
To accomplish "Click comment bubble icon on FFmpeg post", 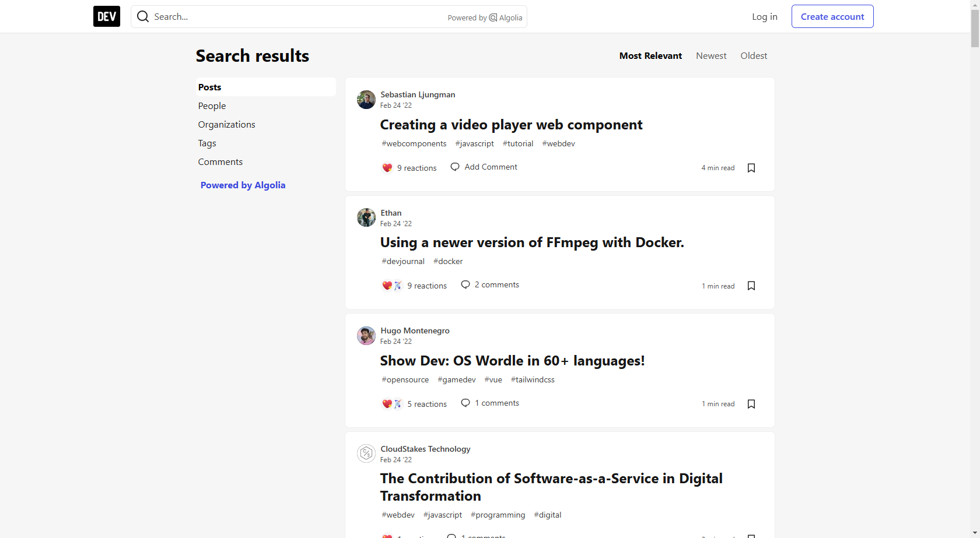I will tap(466, 284).
